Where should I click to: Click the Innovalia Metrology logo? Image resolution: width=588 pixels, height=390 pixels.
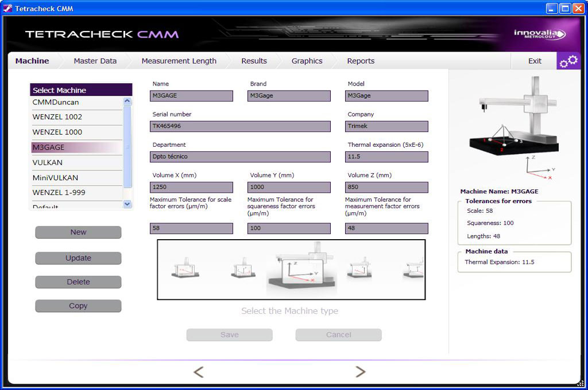point(539,34)
